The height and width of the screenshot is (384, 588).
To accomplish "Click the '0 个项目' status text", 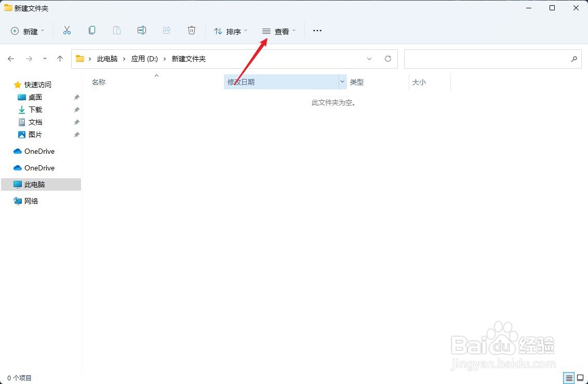I will [x=20, y=378].
